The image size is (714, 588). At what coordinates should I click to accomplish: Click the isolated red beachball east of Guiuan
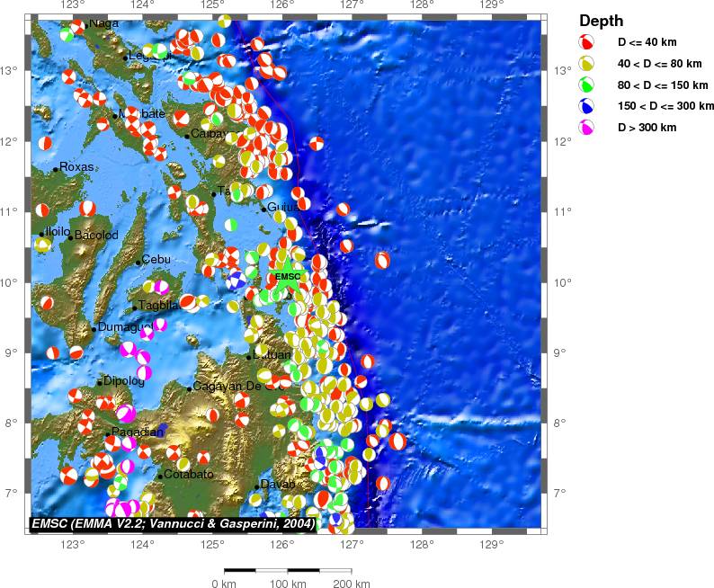[344, 209]
